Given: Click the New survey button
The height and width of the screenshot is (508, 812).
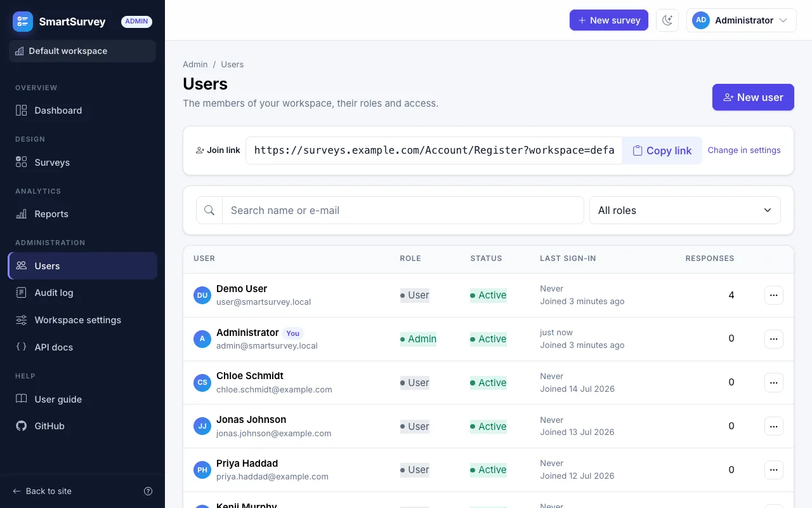Looking at the screenshot, I should [x=609, y=20].
